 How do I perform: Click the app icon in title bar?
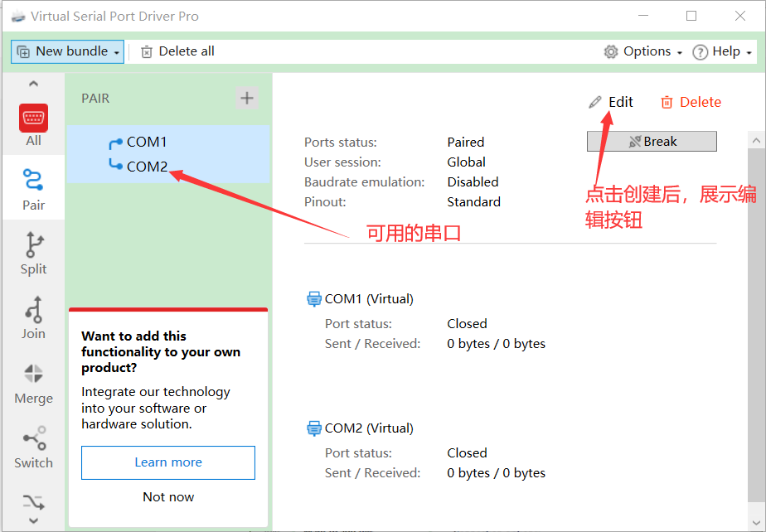pyautogui.click(x=18, y=17)
